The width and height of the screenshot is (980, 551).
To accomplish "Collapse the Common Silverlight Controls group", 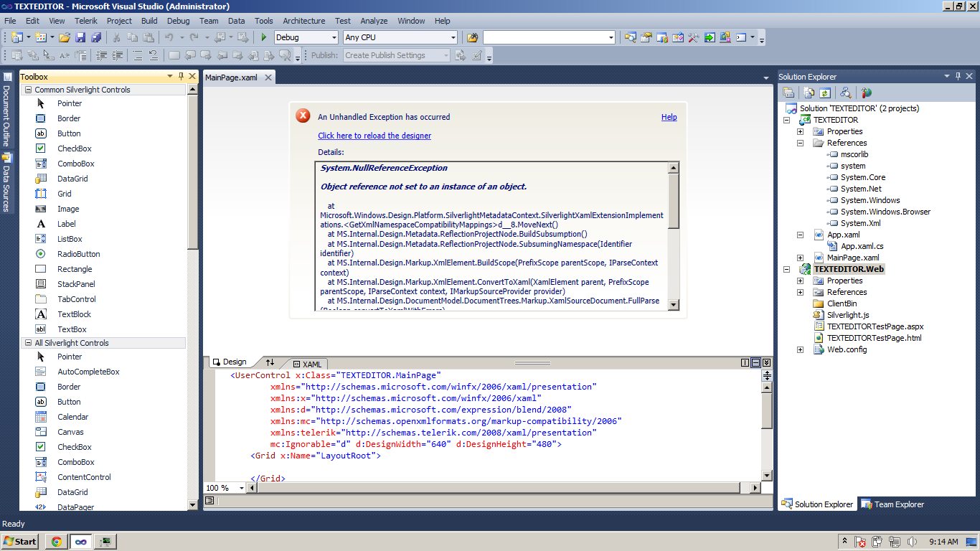I will 28,90.
